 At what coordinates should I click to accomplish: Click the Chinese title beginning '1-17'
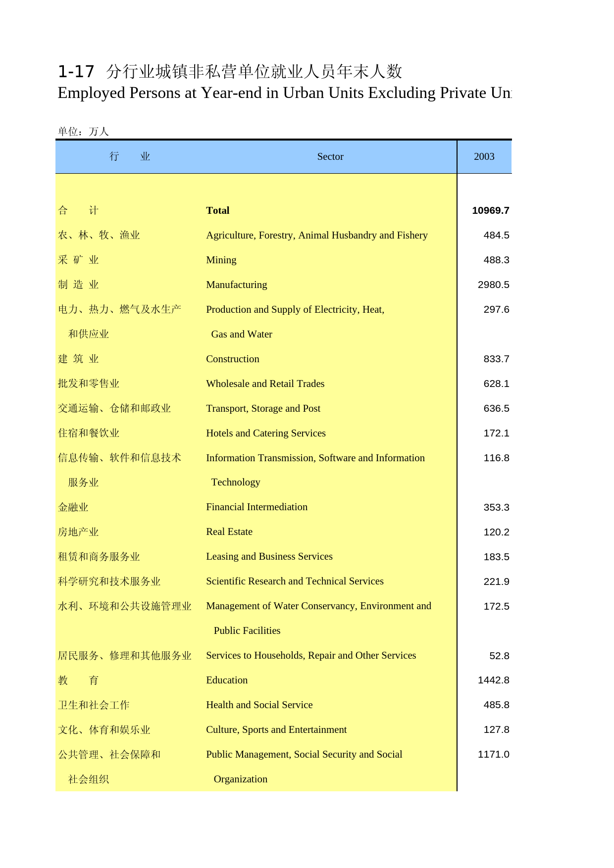click(x=230, y=71)
